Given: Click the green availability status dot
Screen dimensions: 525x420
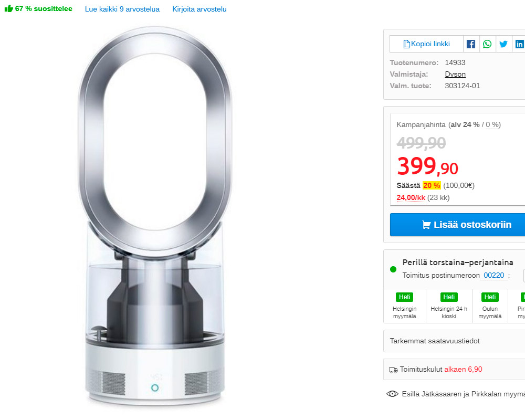Looking at the screenshot, I should pos(393,269).
